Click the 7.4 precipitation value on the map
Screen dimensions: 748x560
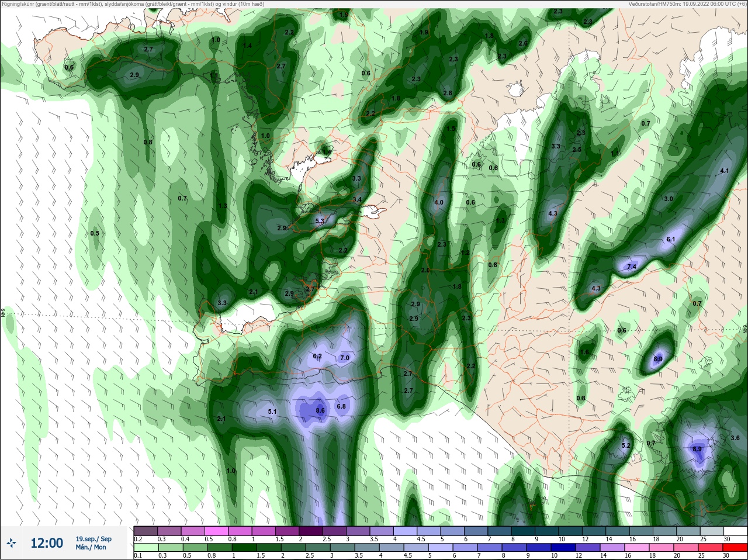[x=631, y=267]
